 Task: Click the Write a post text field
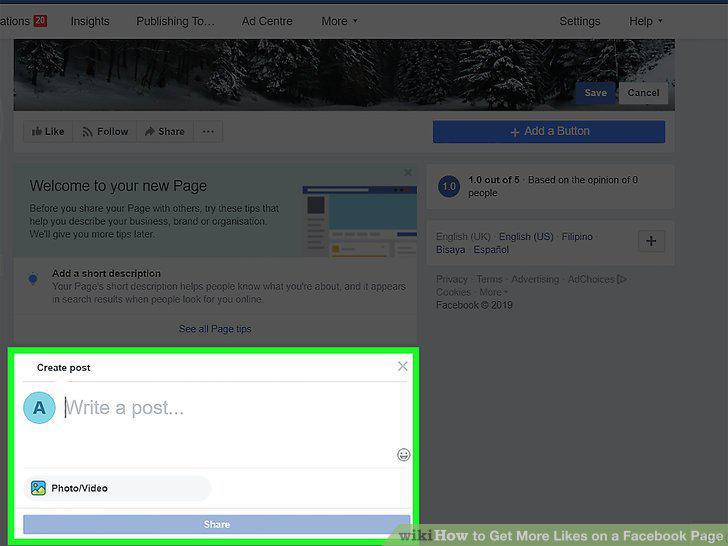pos(232,408)
